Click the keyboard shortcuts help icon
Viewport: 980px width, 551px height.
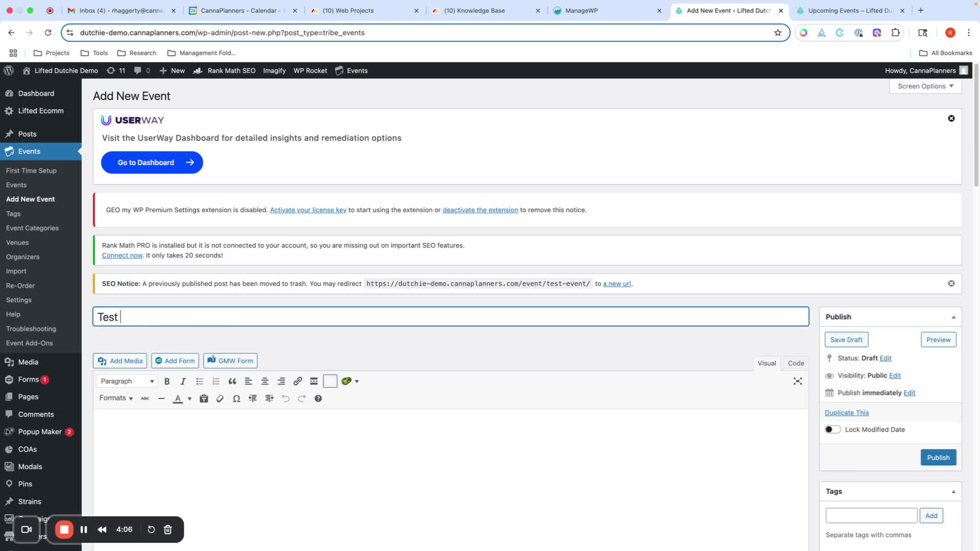(x=318, y=399)
